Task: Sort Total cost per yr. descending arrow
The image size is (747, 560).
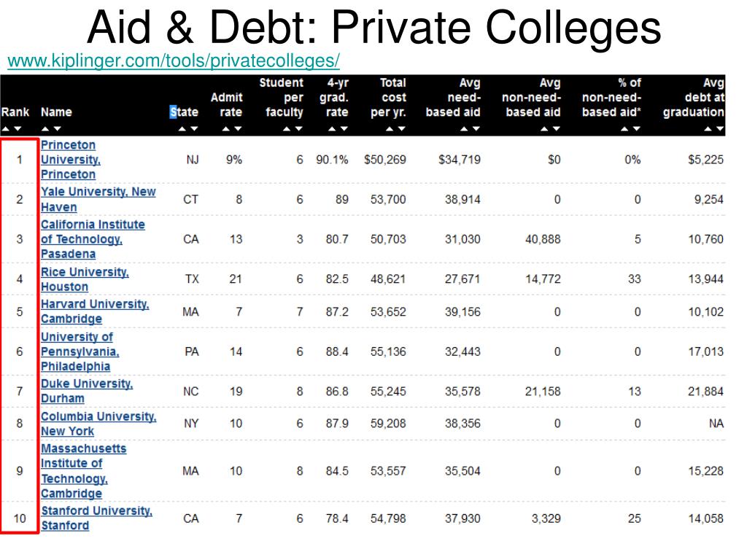Action: pos(402,129)
